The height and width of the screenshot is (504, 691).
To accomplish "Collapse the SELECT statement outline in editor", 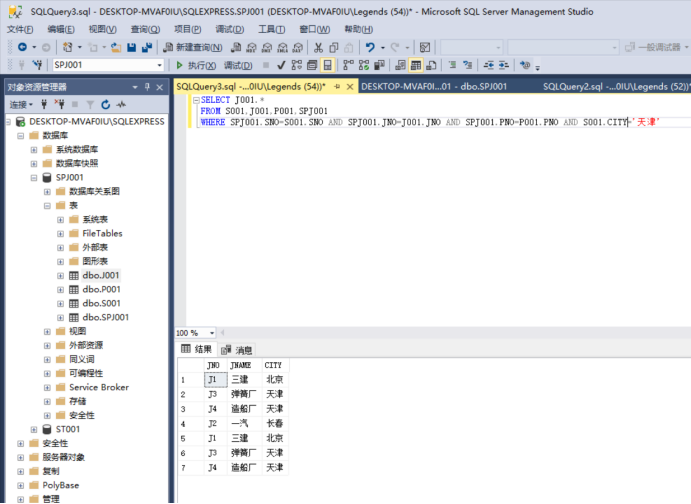I will click(196, 100).
